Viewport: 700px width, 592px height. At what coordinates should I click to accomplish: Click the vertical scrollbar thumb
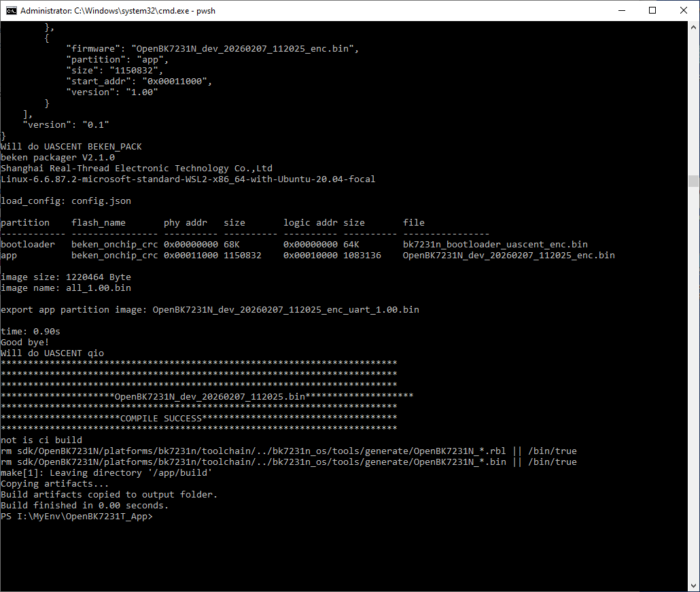click(x=693, y=181)
